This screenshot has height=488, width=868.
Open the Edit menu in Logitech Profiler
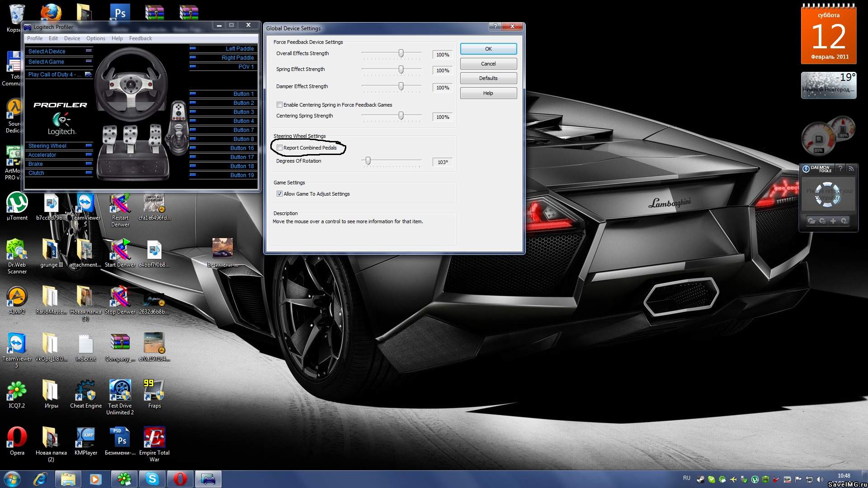[53, 38]
